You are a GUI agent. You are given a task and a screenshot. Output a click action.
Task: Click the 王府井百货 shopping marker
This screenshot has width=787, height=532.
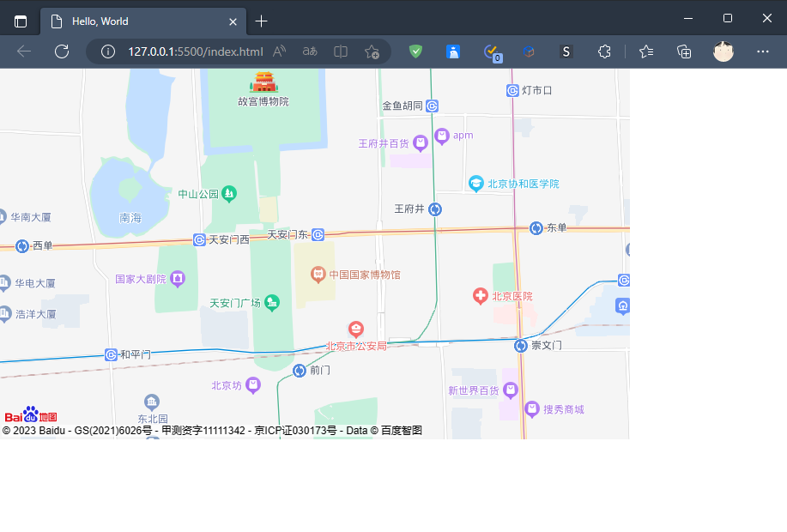(420, 143)
